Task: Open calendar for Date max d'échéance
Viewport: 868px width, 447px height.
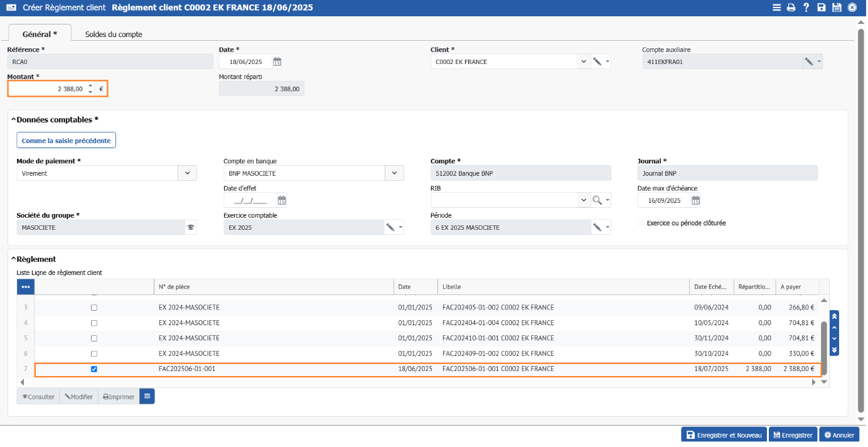Action: (x=695, y=200)
